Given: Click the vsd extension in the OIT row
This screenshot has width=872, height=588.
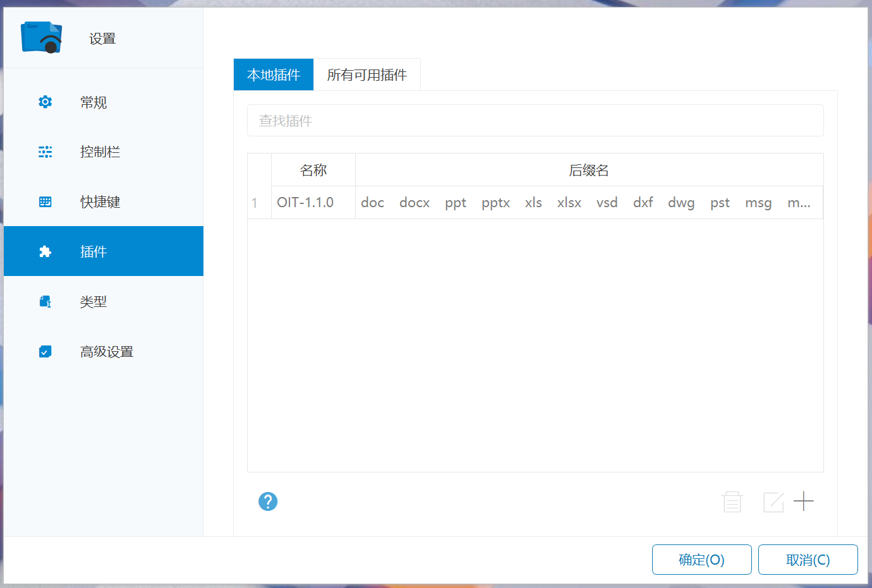Looking at the screenshot, I should 607,203.
